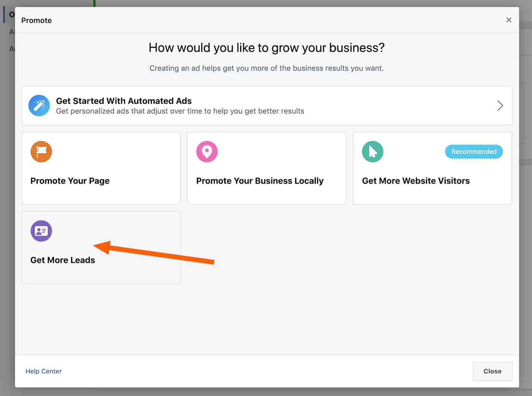
Task: Click the Promote dialog title
Action: click(x=36, y=21)
